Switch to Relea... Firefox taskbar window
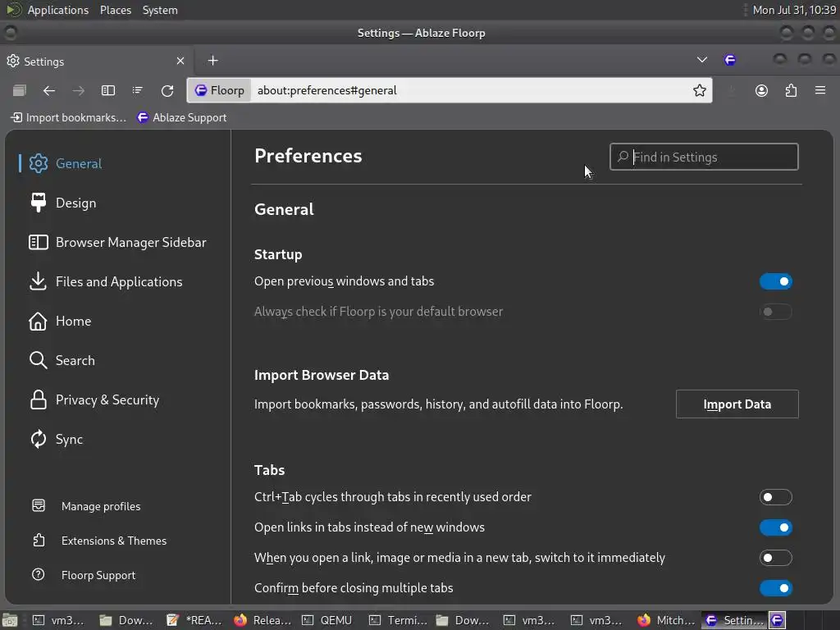840x630 pixels. click(x=262, y=620)
